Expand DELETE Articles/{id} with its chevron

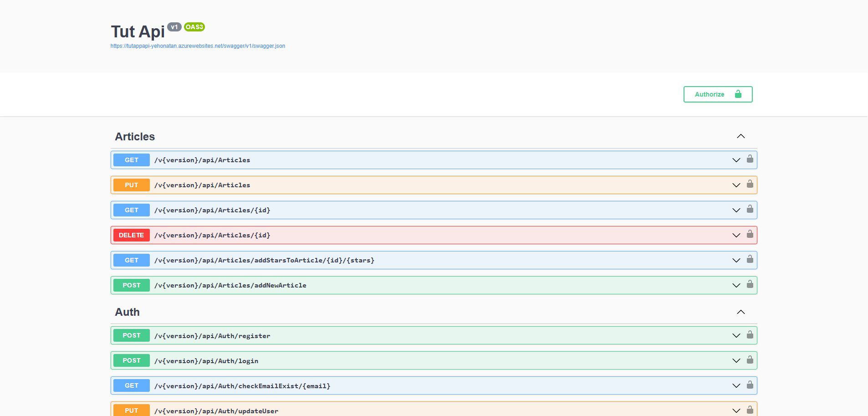[x=736, y=235]
